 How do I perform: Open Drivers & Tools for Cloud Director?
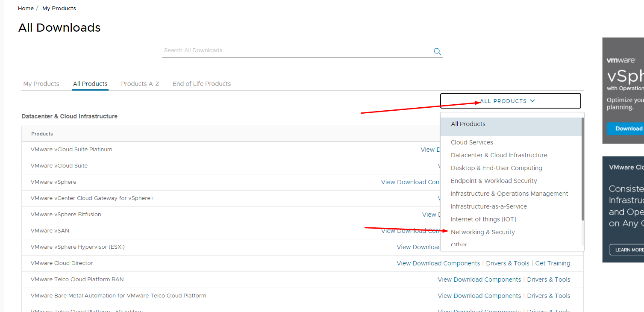pyautogui.click(x=508, y=263)
